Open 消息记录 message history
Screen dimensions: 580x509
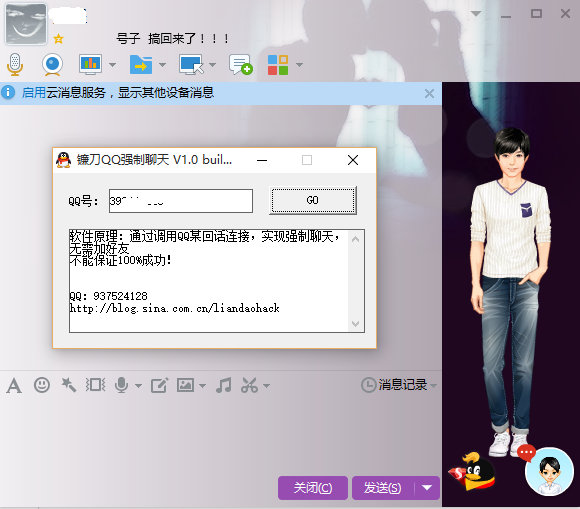(394, 385)
